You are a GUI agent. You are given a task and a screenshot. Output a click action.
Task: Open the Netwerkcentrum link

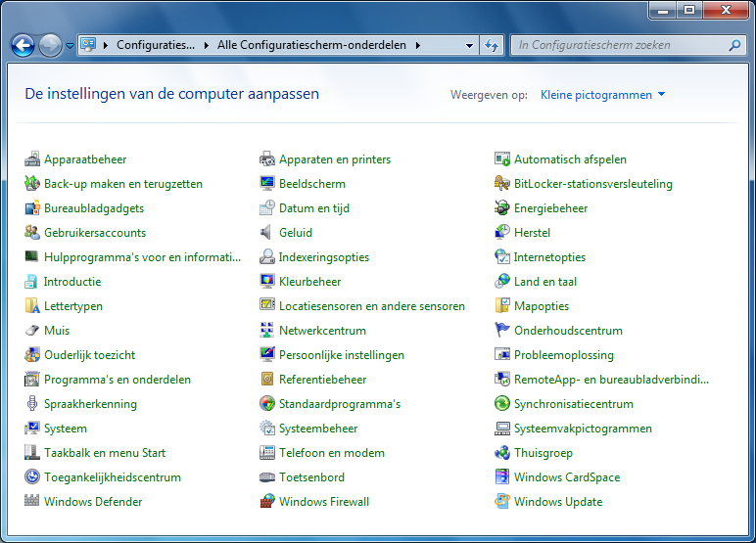point(322,331)
